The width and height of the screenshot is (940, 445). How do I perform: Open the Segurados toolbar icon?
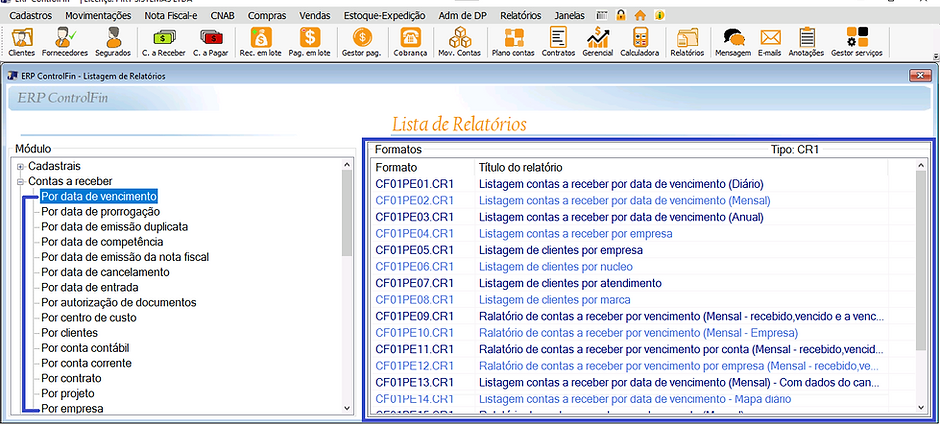(113, 42)
